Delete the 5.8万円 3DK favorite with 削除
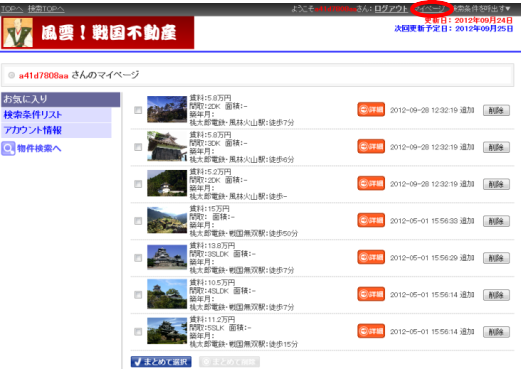 pos(496,147)
